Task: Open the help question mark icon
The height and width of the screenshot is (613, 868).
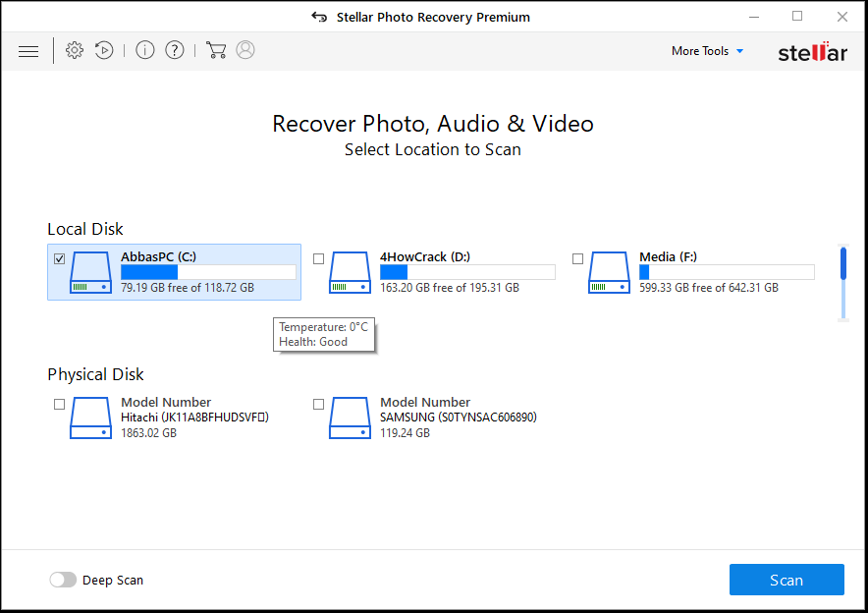Action: [175, 50]
